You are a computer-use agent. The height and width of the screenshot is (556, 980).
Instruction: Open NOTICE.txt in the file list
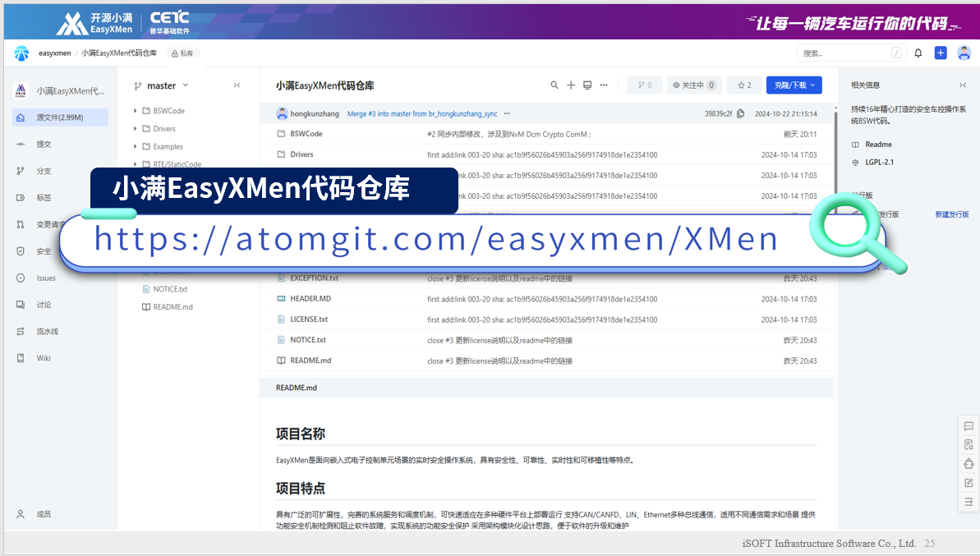point(308,340)
